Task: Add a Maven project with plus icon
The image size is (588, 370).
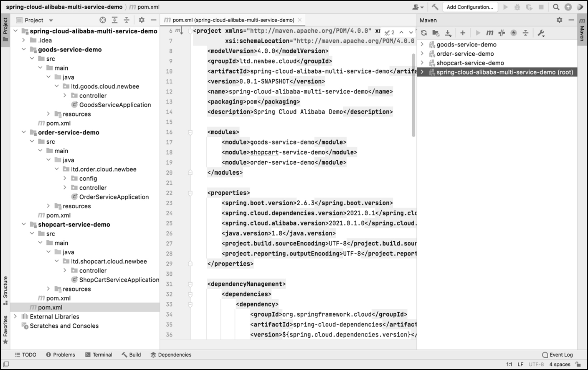Action: [463, 33]
